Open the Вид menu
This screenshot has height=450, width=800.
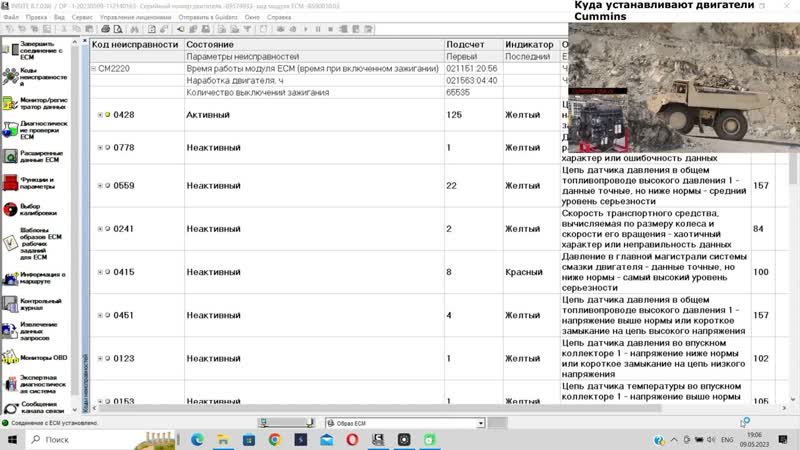click(x=59, y=17)
